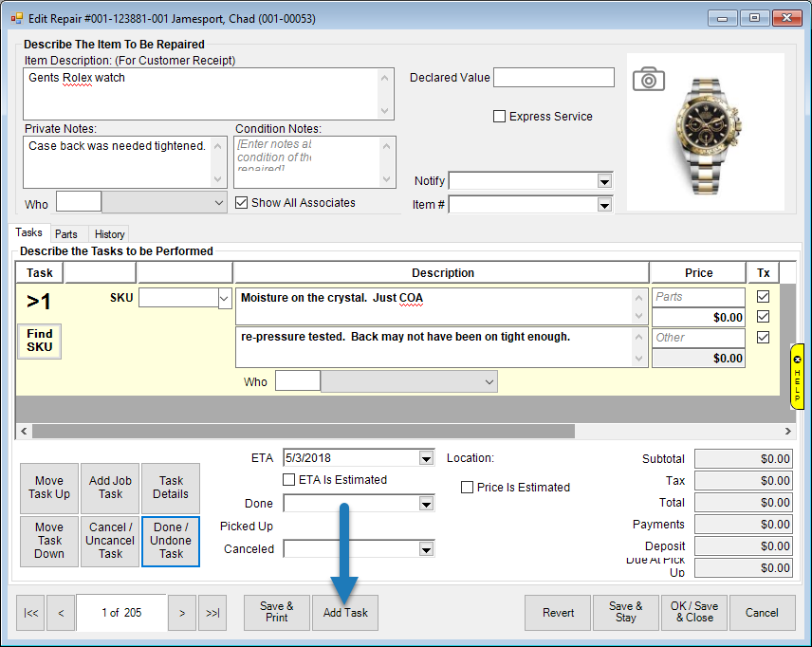812x647 pixels.
Task: Open the Notify dropdown
Action: click(604, 181)
